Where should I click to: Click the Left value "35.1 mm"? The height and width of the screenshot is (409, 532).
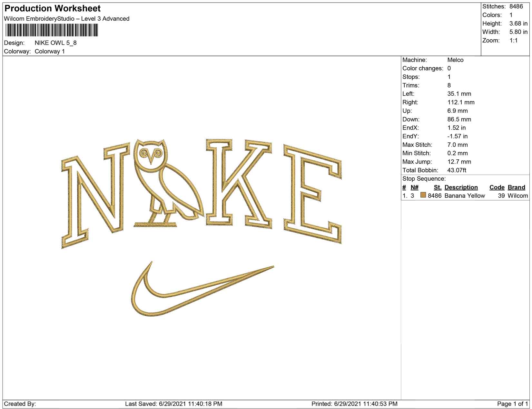click(459, 94)
